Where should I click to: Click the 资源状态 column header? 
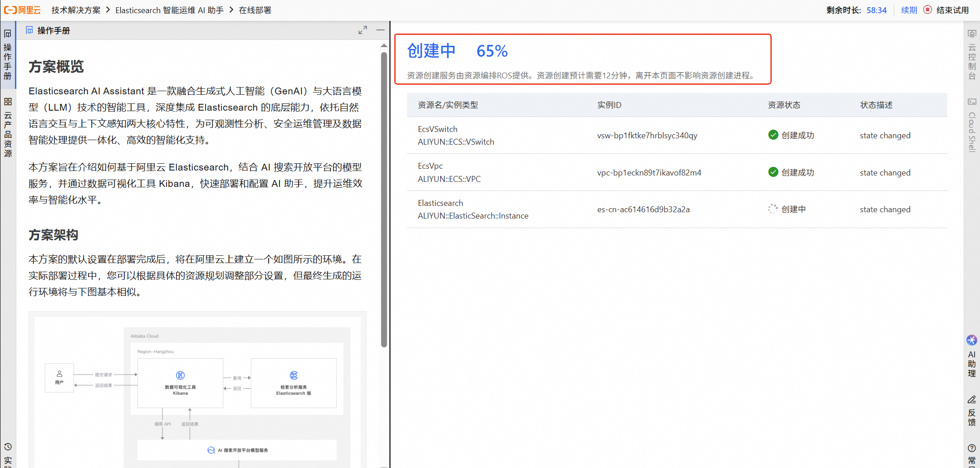784,105
